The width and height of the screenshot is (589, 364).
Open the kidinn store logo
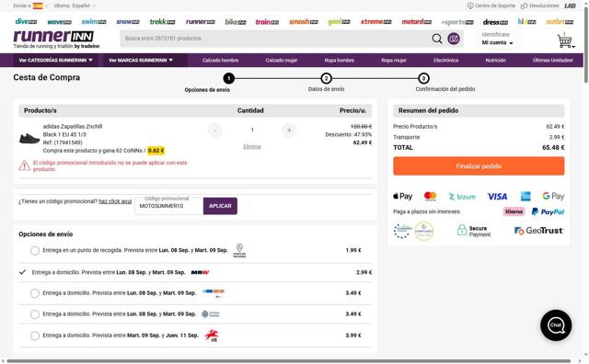(x=526, y=21)
